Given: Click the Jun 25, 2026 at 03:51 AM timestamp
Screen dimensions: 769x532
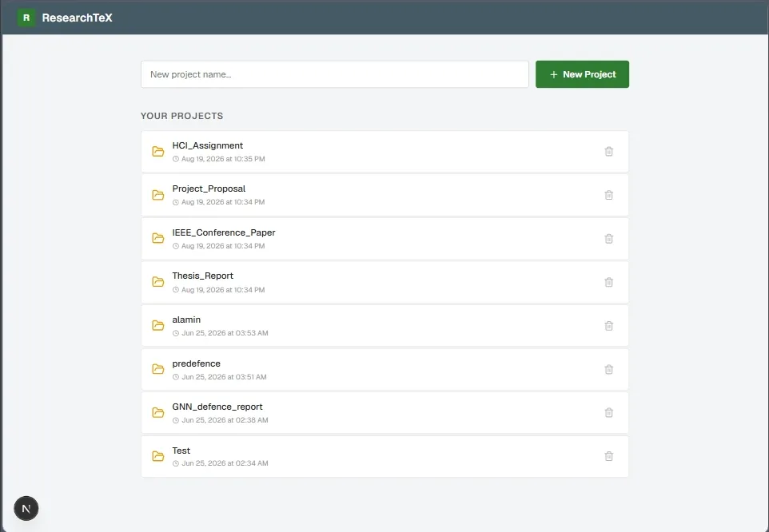Looking at the screenshot, I should [x=224, y=377].
